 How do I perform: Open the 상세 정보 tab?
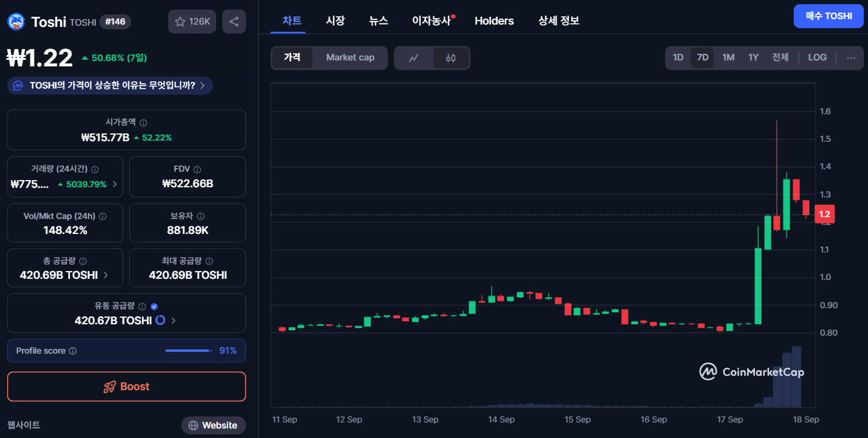[x=559, y=21]
